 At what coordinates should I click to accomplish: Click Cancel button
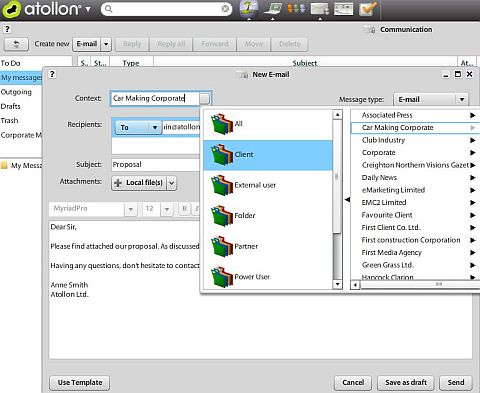353,383
